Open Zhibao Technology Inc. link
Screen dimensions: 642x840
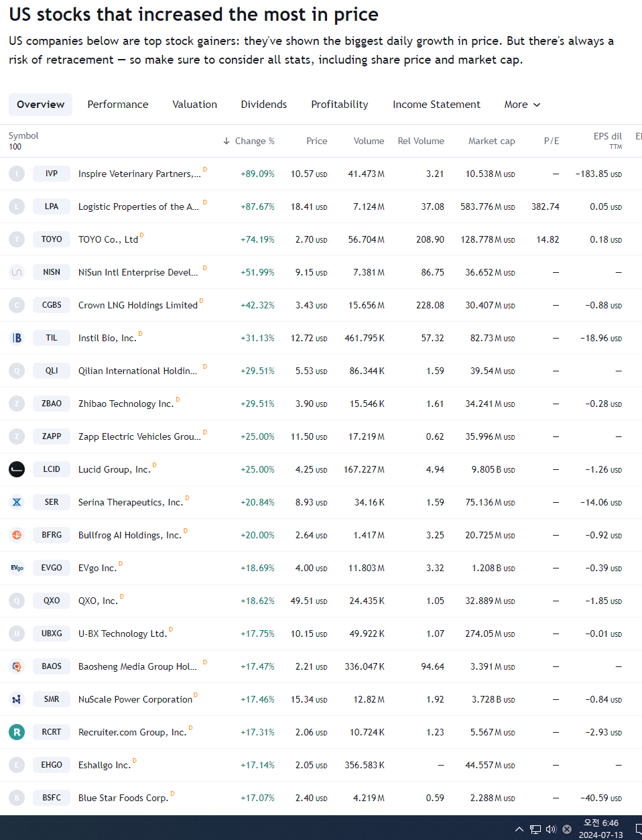pyautogui.click(x=126, y=404)
